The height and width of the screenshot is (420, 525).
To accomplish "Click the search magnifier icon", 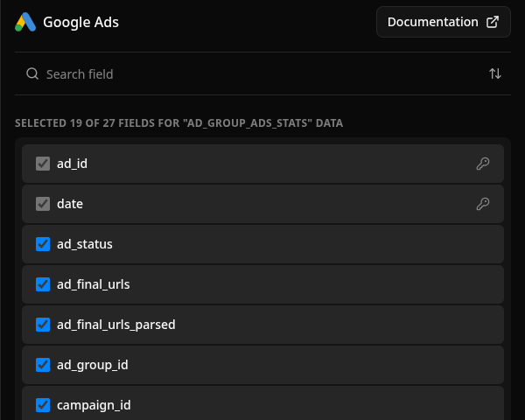I will (x=32, y=73).
